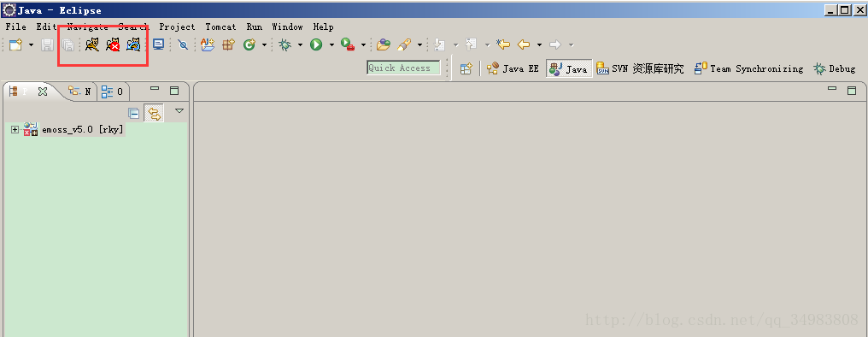Toggle Link with Editor
This screenshot has width=868, height=337.
[x=154, y=114]
